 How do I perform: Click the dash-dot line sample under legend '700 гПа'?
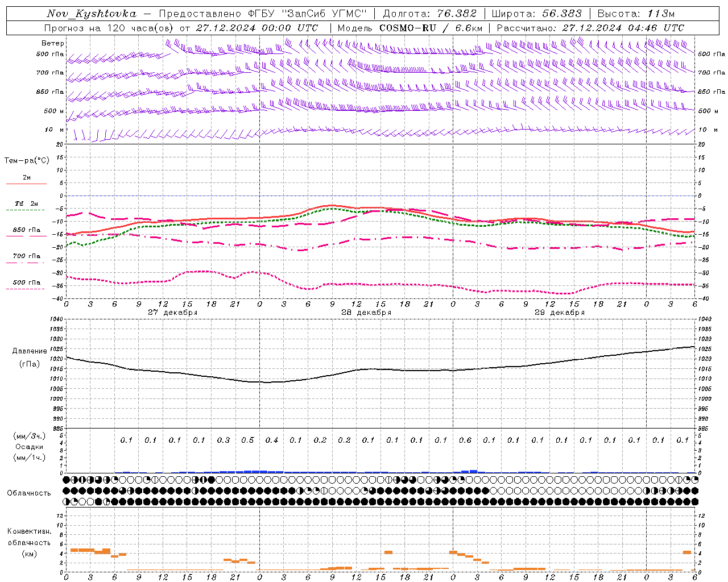pos(25,263)
